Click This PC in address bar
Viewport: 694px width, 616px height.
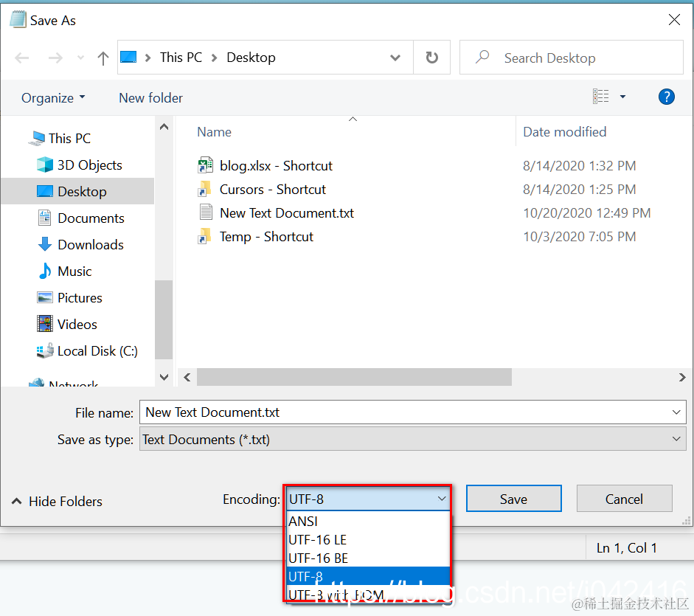(181, 58)
